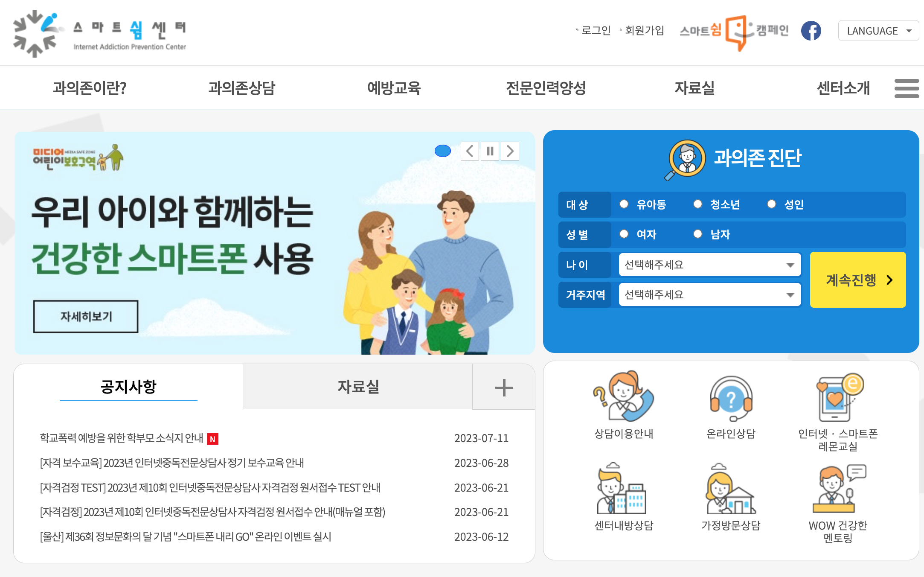
Task: Pause the banner slideshow
Action: [490, 151]
